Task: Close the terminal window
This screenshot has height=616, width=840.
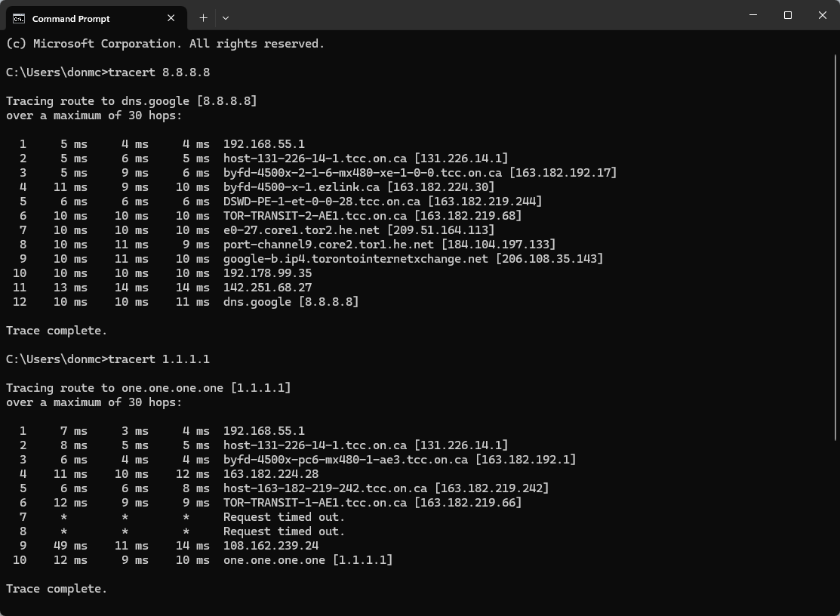Action: [823, 15]
